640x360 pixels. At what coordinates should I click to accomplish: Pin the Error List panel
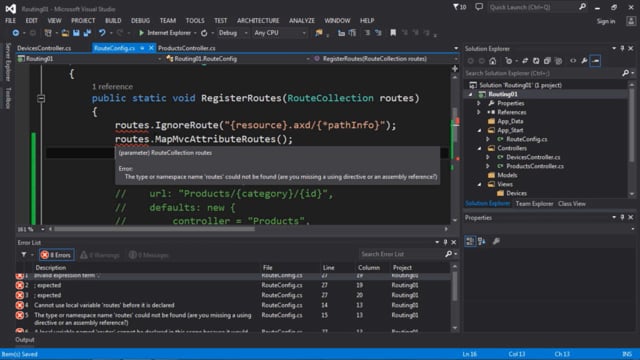tap(445, 242)
